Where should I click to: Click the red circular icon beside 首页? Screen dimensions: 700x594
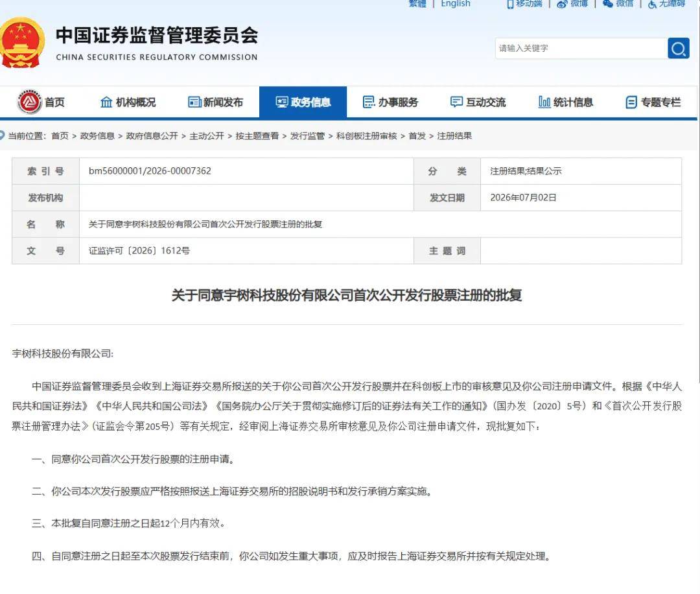(29, 102)
